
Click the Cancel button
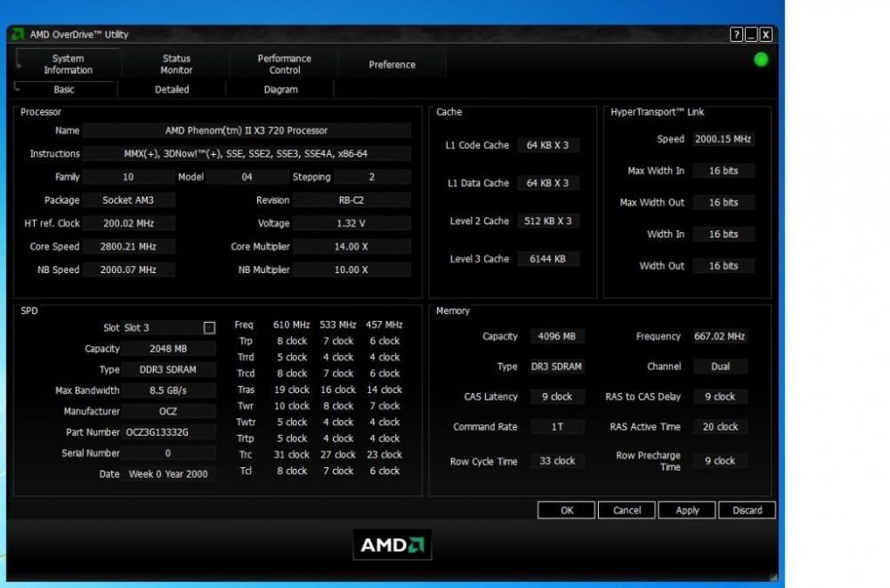(x=627, y=511)
